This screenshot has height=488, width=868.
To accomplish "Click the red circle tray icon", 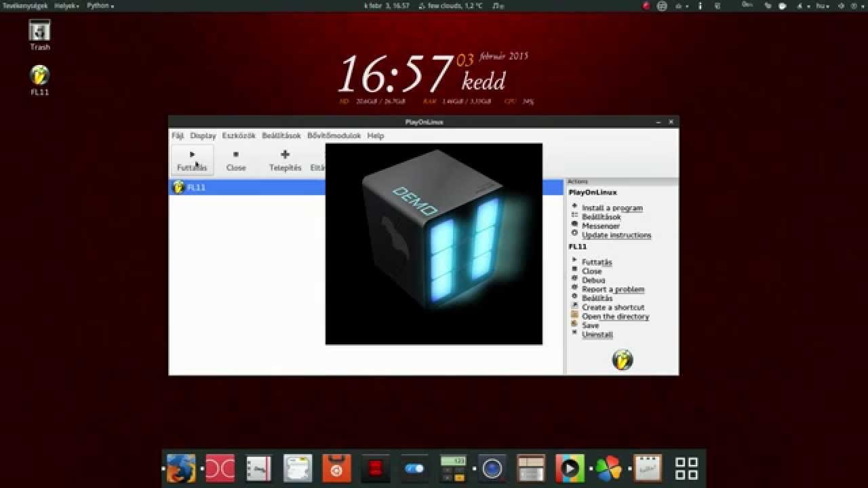I will [x=646, y=5].
